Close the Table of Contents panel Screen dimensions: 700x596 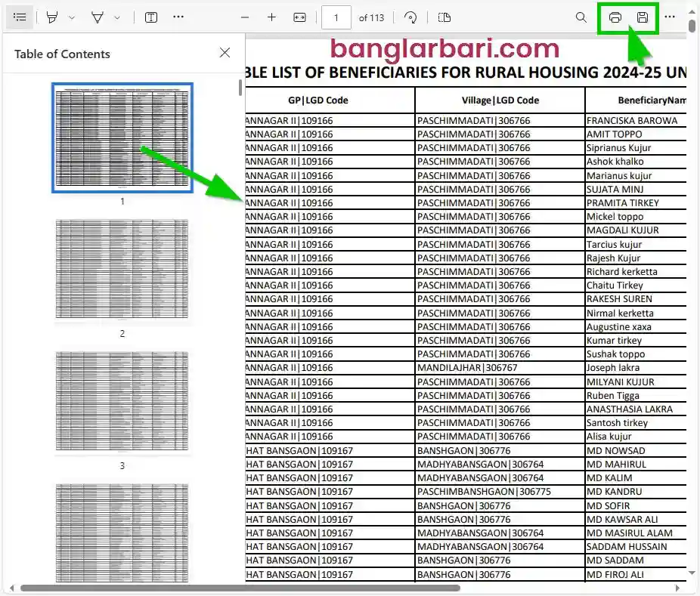click(225, 53)
